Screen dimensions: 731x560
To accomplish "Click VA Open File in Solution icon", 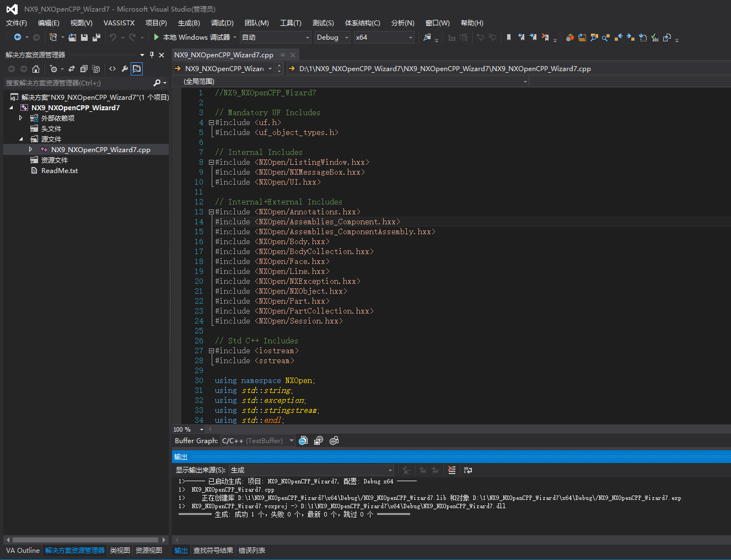I will click(x=582, y=37).
